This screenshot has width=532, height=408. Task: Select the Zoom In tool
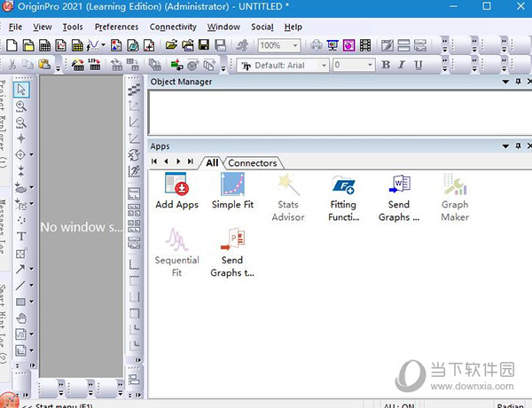[21, 106]
